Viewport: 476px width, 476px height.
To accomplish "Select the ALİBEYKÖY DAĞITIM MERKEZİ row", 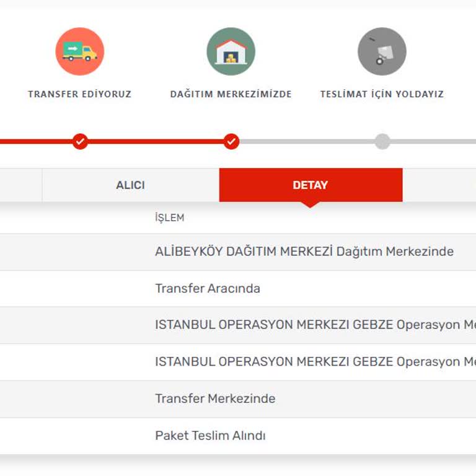I will pyautogui.click(x=238, y=252).
